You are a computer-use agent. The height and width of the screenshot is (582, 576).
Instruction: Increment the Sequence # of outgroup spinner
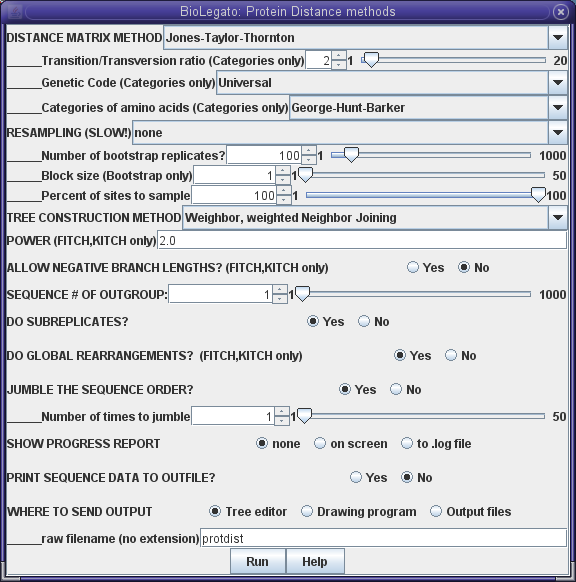point(280,290)
